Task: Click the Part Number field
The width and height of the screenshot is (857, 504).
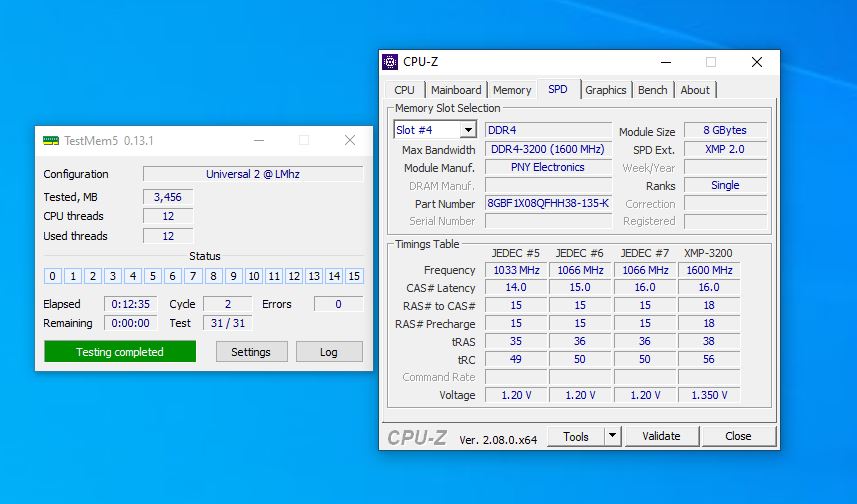Action: point(548,203)
